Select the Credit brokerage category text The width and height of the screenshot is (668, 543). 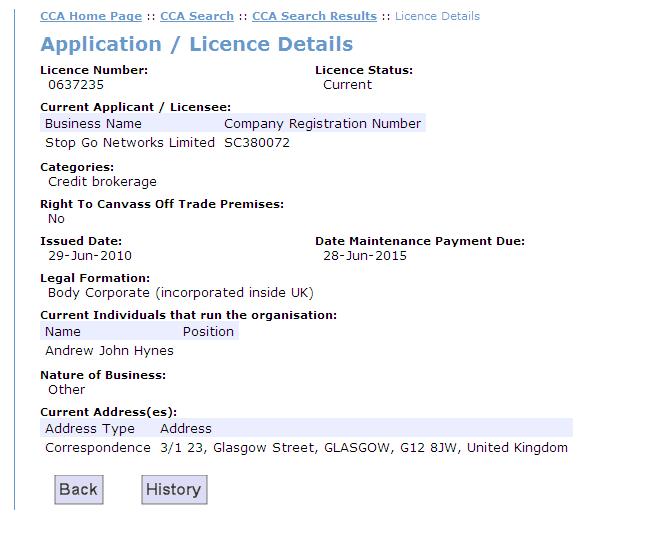(x=102, y=182)
